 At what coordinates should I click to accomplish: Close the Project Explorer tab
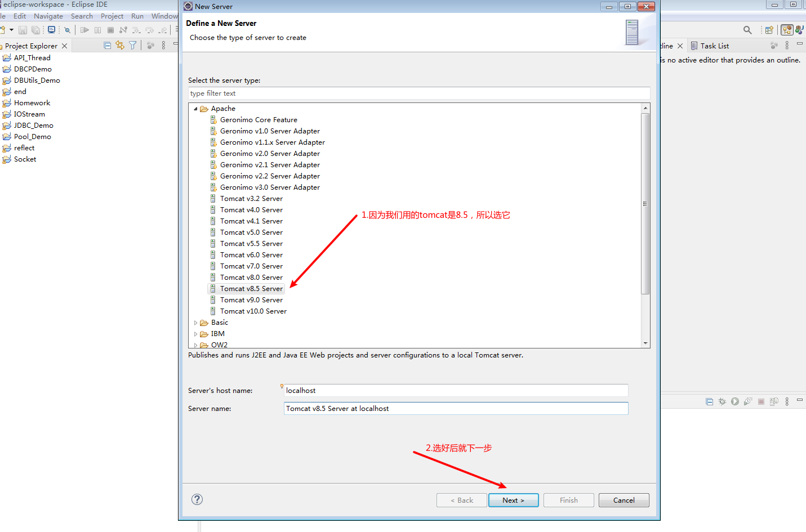[x=64, y=46]
